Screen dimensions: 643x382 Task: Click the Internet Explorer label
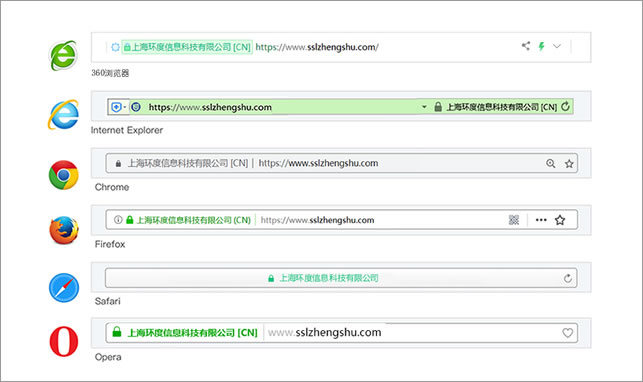(x=127, y=130)
